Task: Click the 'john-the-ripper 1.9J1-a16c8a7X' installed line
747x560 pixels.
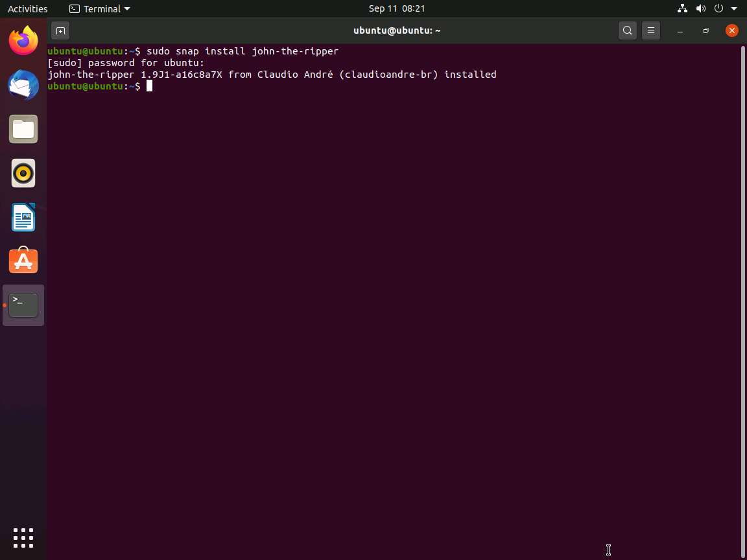Action: pos(272,75)
